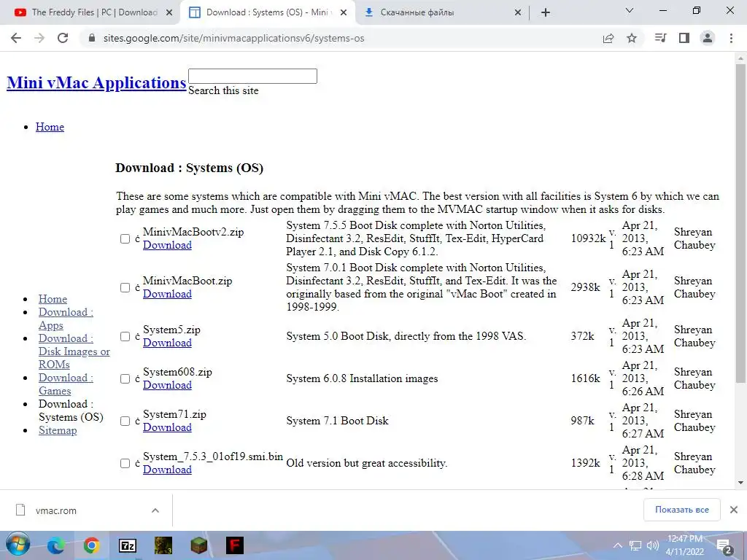Toggle the browser side panel icon

684,38
